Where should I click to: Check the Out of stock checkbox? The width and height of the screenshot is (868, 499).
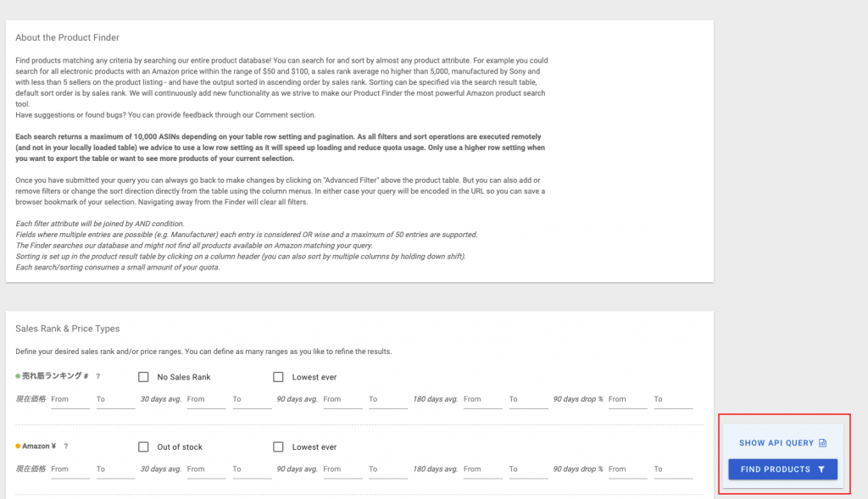[x=143, y=446]
